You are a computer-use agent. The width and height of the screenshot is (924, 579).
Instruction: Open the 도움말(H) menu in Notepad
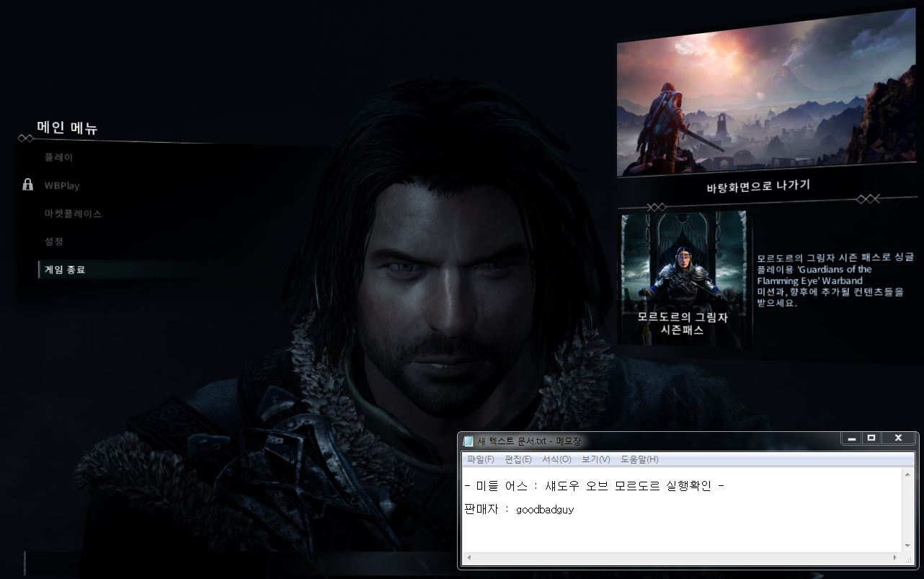click(x=639, y=459)
